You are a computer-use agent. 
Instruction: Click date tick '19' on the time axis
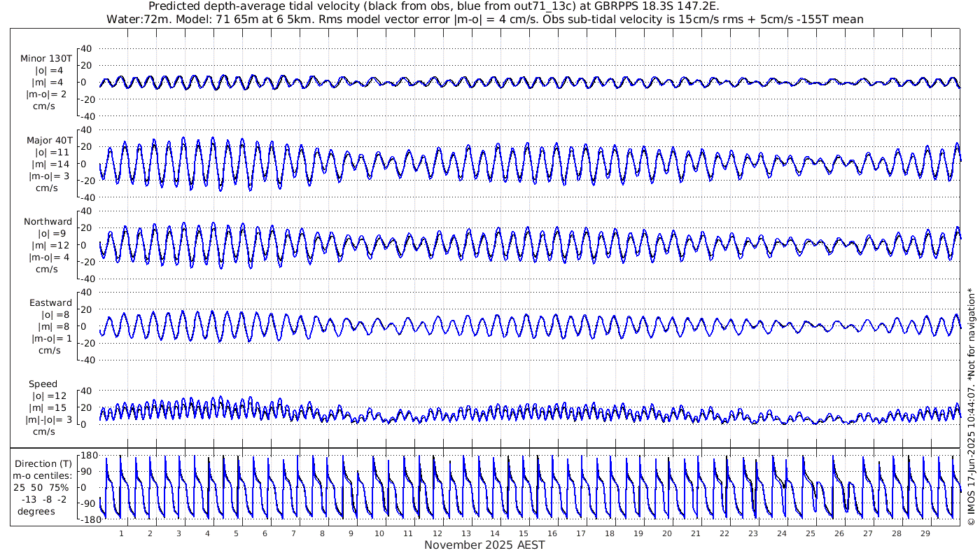point(638,533)
